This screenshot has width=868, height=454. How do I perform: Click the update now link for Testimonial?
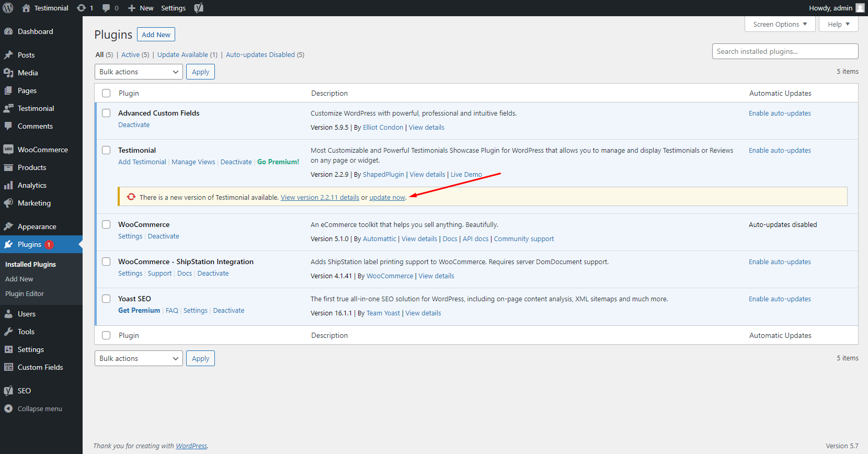tap(387, 197)
